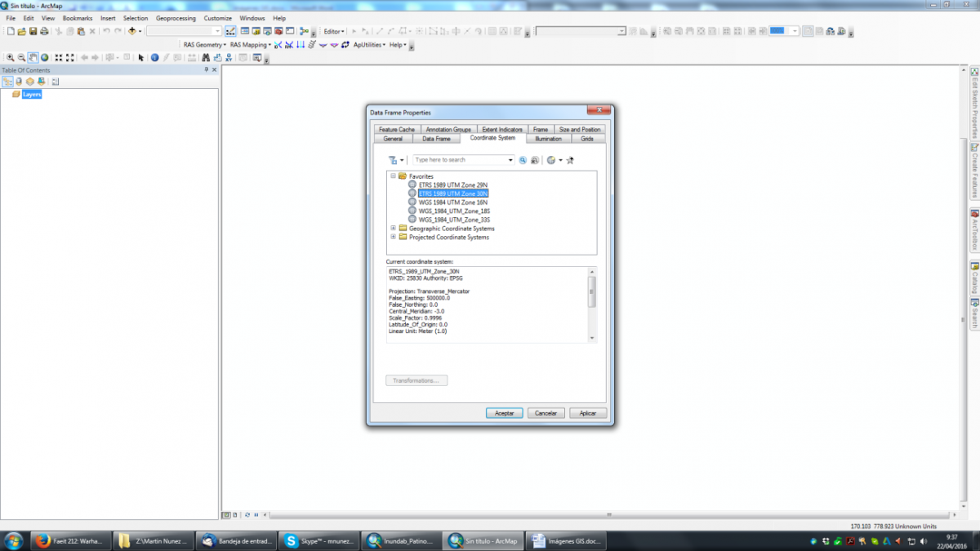Pin the Table Of Contents panel
This screenshot has width=980, height=551.
pyautogui.click(x=206, y=70)
